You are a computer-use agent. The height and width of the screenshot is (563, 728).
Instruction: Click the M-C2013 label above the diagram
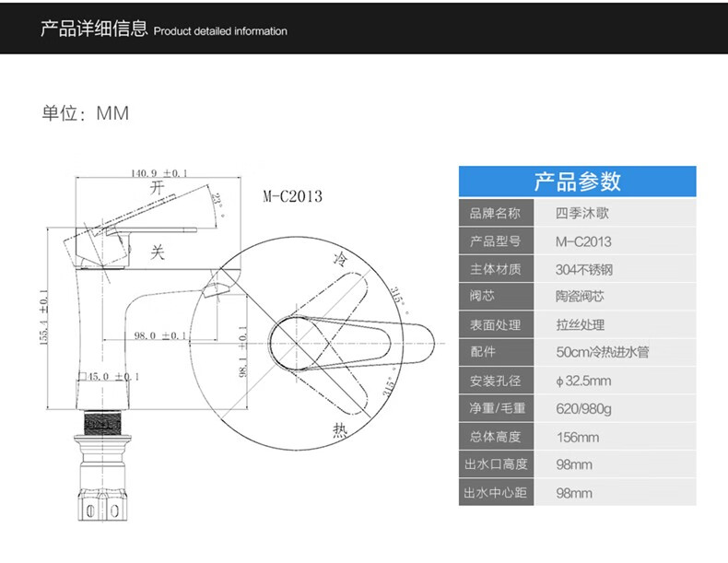pyautogui.click(x=292, y=196)
